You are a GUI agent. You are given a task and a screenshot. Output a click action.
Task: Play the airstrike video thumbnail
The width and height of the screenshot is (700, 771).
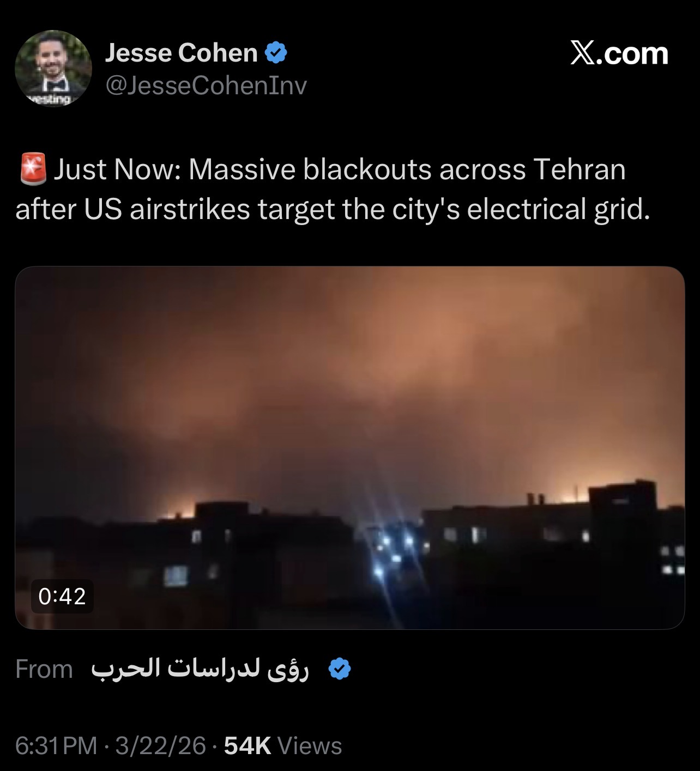[x=349, y=447]
